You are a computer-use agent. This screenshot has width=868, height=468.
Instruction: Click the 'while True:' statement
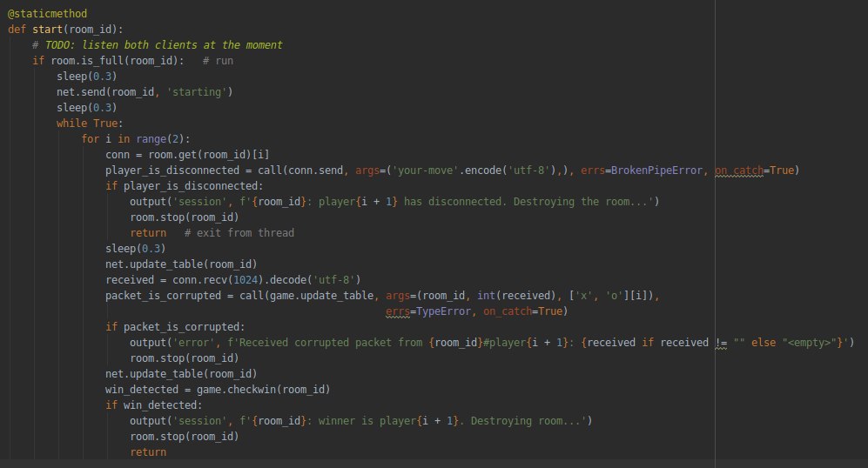click(x=90, y=123)
